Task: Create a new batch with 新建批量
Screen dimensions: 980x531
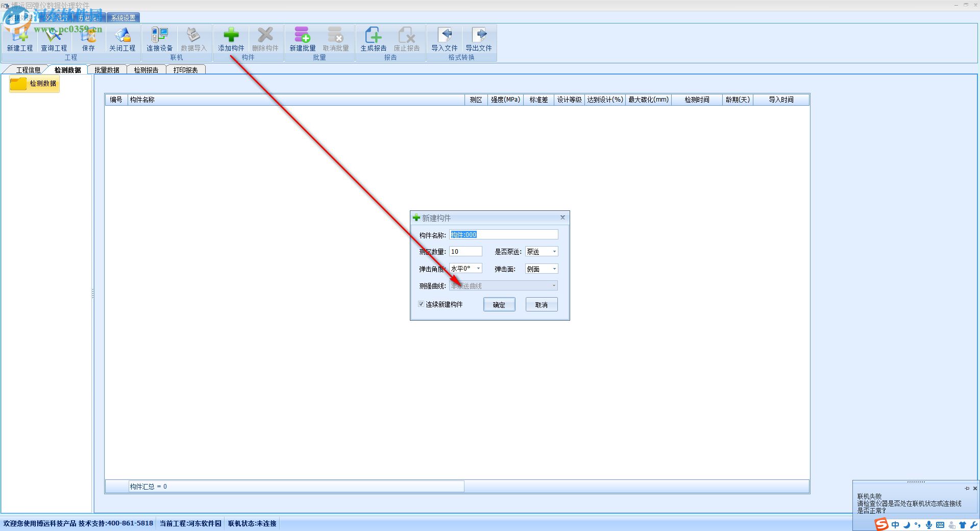Action: [x=303, y=39]
